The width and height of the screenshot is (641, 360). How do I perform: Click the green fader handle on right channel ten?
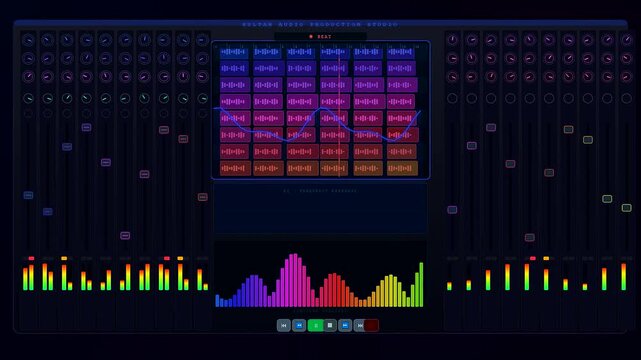pyautogui.click(x=627, y=208)
